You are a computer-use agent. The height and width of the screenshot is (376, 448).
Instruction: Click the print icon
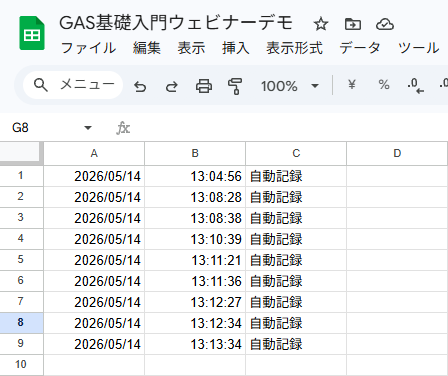204,86
